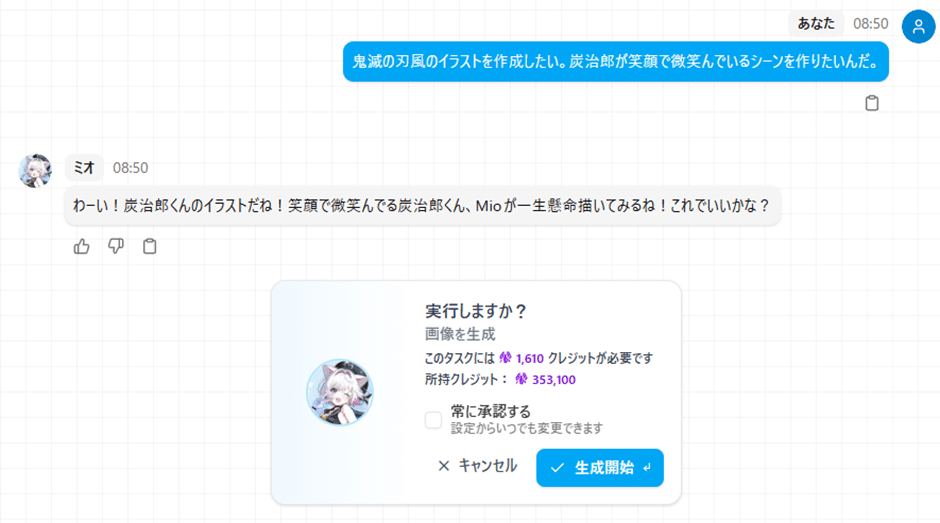Click the ミオ name tag
Image resolution: width=940 pixels, height=523 pixels.
point(84,167)
